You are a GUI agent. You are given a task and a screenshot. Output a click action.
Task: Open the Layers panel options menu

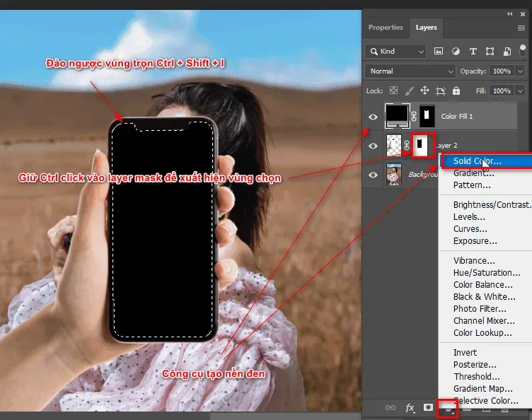(522, 28)
